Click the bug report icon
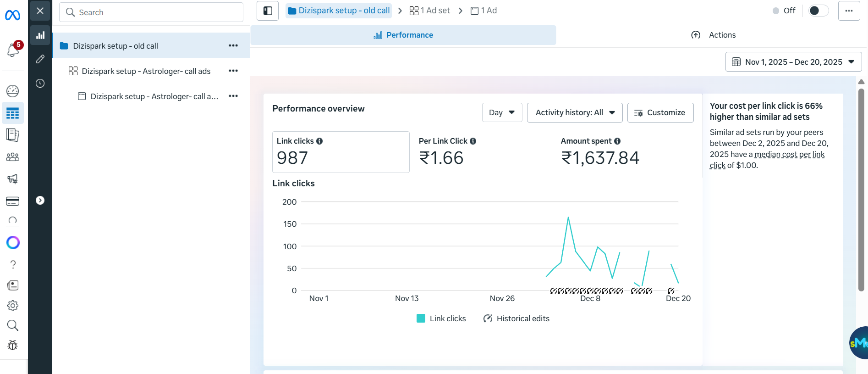 pos(12,345)
